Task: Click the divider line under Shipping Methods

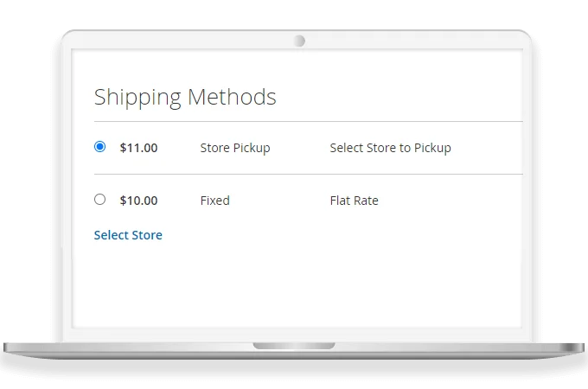Action: pos(308,122)
